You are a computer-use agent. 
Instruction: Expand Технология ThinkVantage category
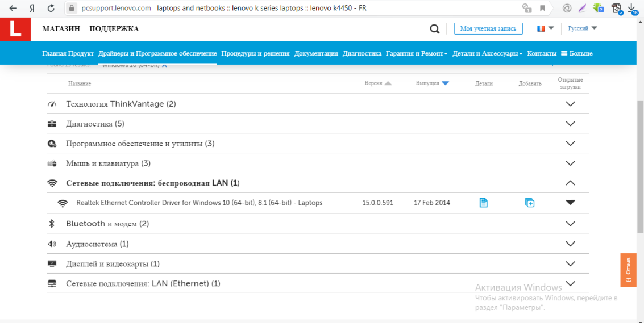(x=571, y=104)
